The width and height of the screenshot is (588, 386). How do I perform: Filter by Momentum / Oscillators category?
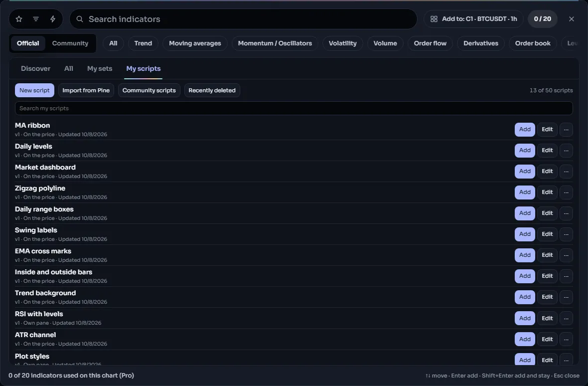click(x=275, y=43)
